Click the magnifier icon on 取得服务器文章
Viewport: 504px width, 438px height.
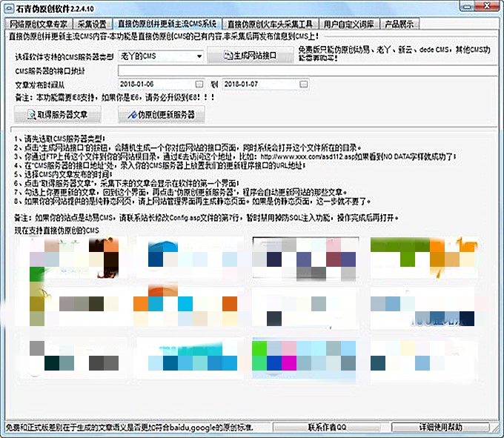[x=32, y=114]
